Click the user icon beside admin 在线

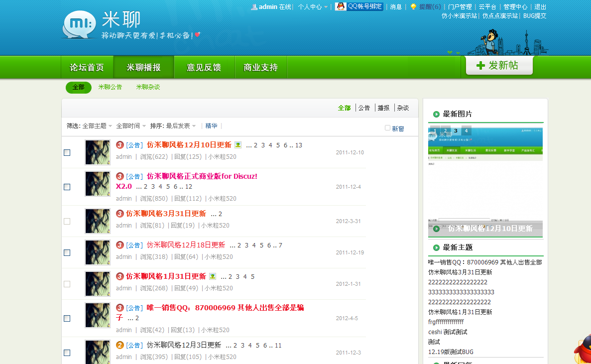[254, 7]
